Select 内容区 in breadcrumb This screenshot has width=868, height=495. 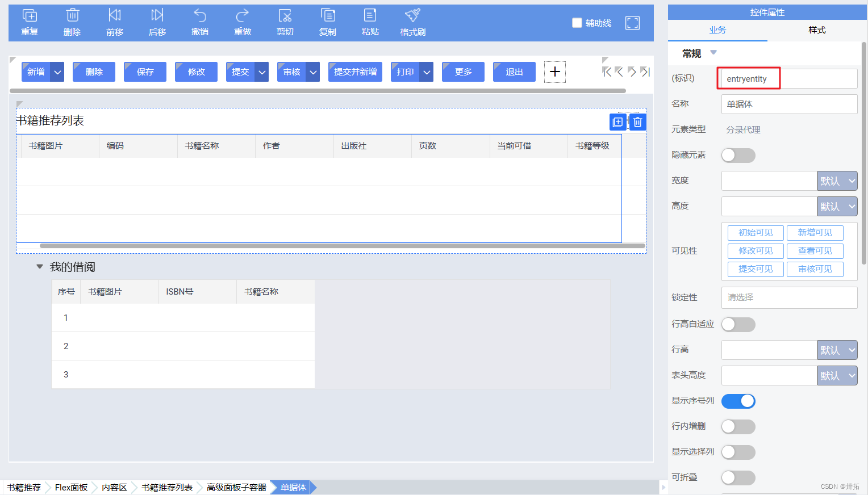(x=114, y=488)
